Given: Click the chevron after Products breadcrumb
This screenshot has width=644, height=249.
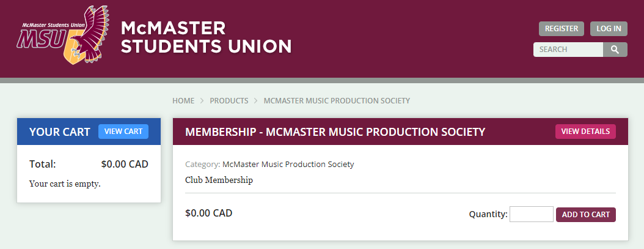Looking at the screenshot, I should (256, 101).
